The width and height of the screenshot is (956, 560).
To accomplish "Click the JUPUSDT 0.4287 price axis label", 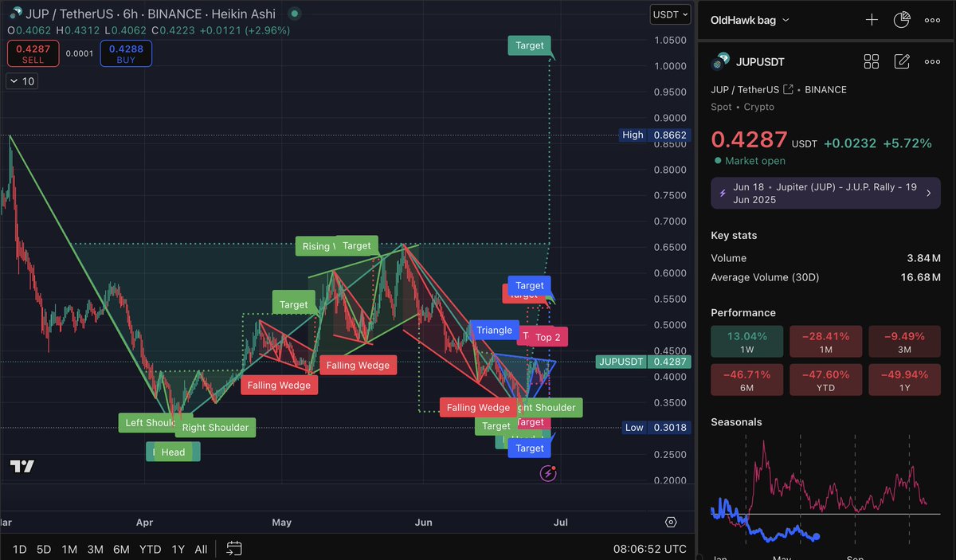I will tap(642, 362).
